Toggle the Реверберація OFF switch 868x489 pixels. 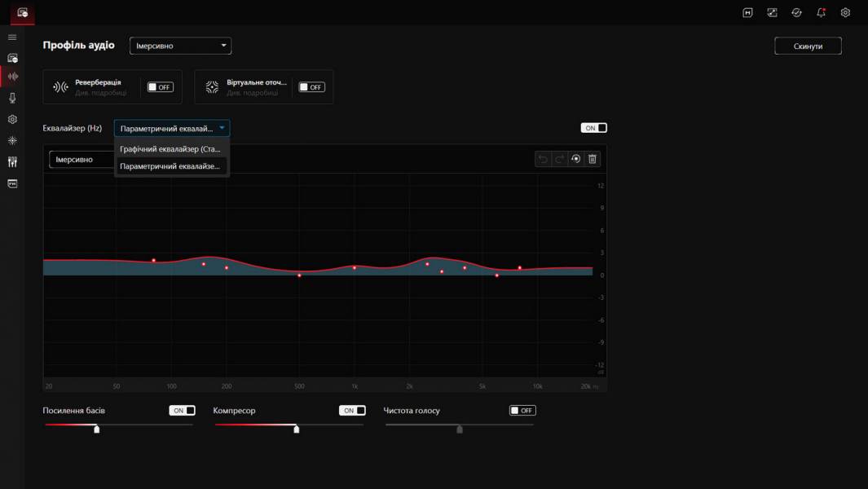point(160,87)
